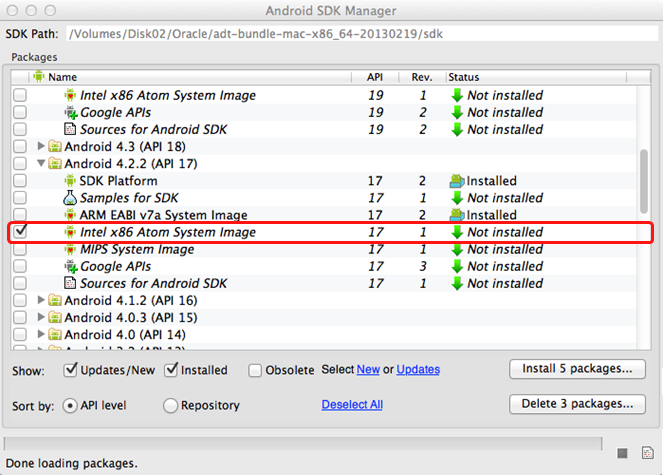The width and height of the screenshot is (664, 475).
Task: Toggle the Updates/New show filter checkbox
Action: coord(70,370)
